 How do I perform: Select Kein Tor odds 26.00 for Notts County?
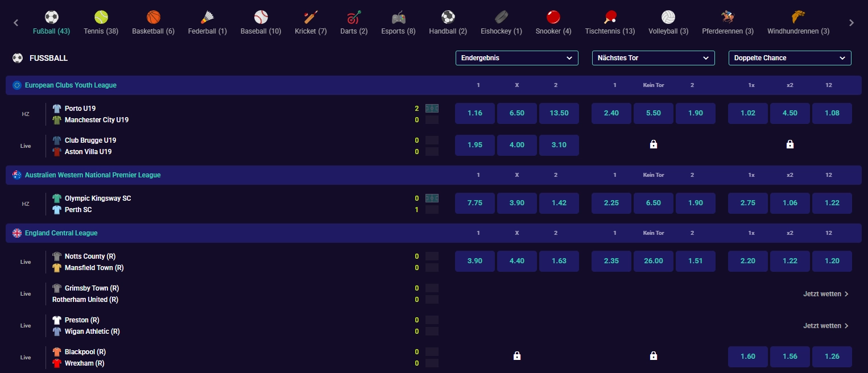pos(654,261)
